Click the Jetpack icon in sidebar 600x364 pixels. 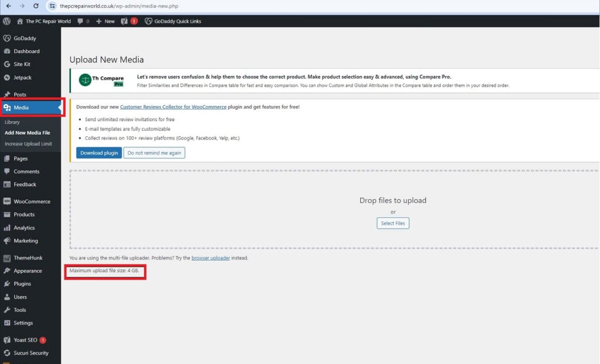pos(7,77)
